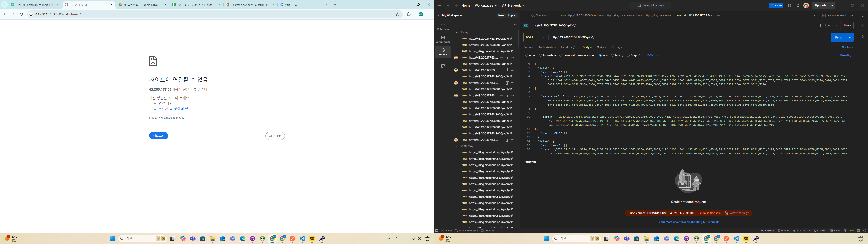Select the form-data body type
The image size is (868, 244).
coord(547,55)
